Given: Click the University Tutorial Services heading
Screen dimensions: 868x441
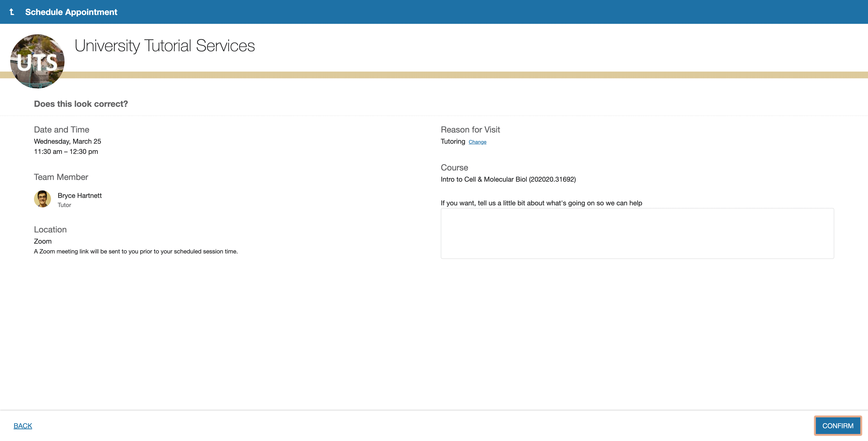Looking at the screenshot, I should coord(164,46).
